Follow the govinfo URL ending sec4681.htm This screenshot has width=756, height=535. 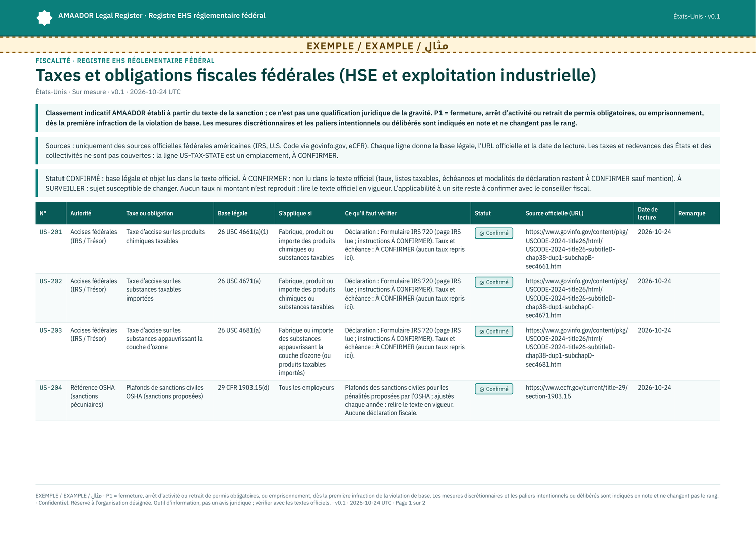(x=577, y=347)
